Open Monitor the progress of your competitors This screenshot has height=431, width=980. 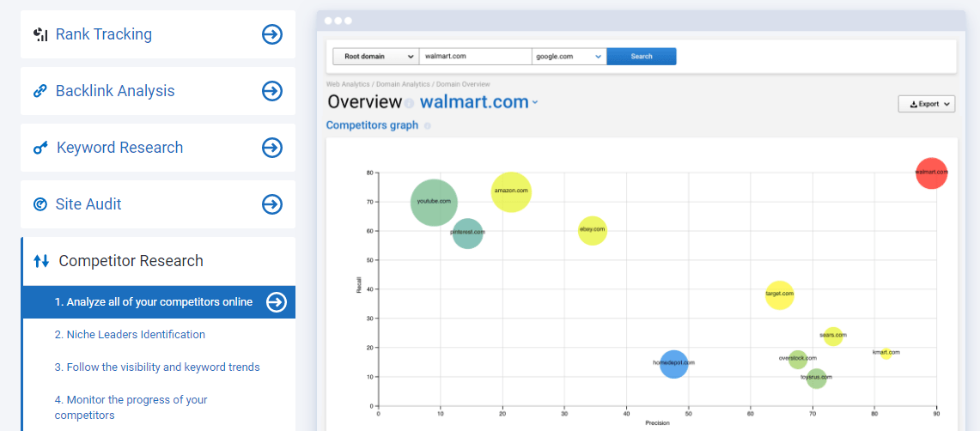(131, 407)
